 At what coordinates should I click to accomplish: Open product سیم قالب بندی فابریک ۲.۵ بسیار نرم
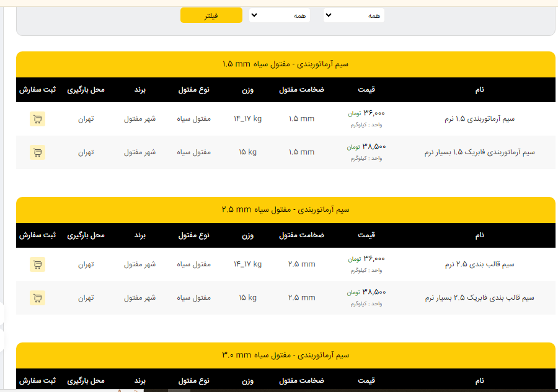(x=479, y=298)
